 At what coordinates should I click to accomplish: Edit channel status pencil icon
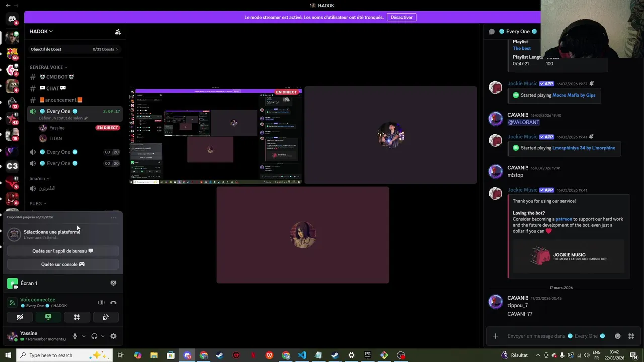pos(86,118)
